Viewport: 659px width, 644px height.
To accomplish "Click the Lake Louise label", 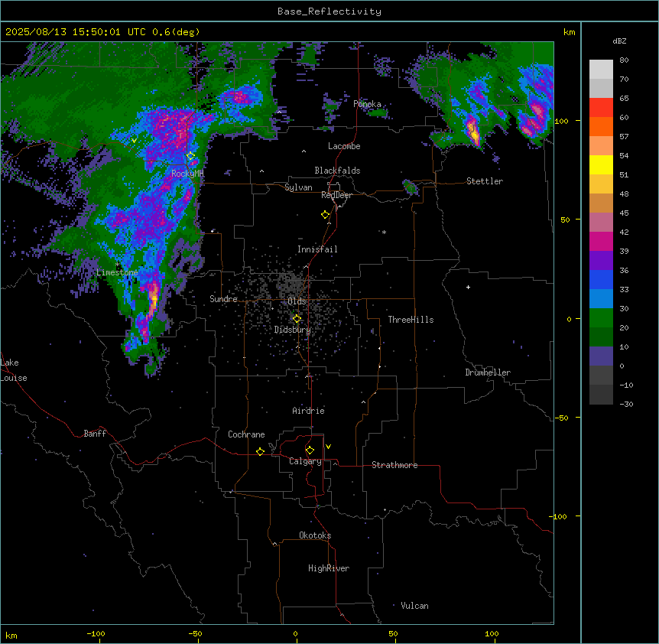I will [14, 370].
